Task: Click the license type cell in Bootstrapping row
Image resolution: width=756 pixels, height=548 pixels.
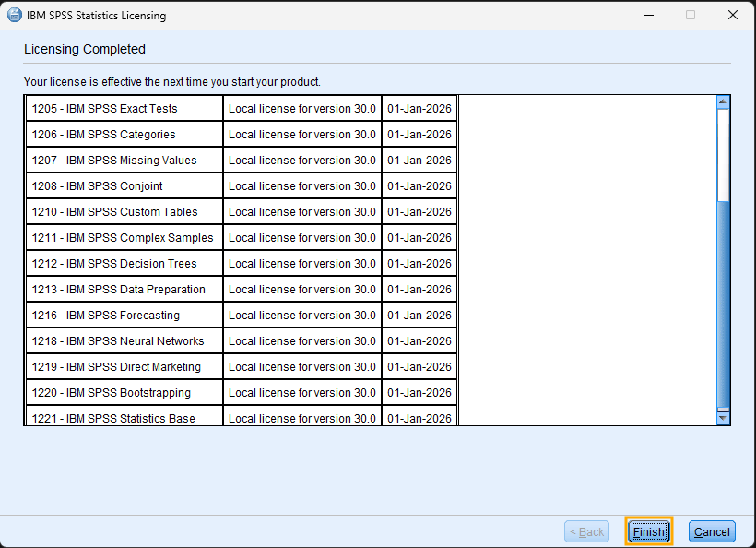Action: click(x=302, y=393)
